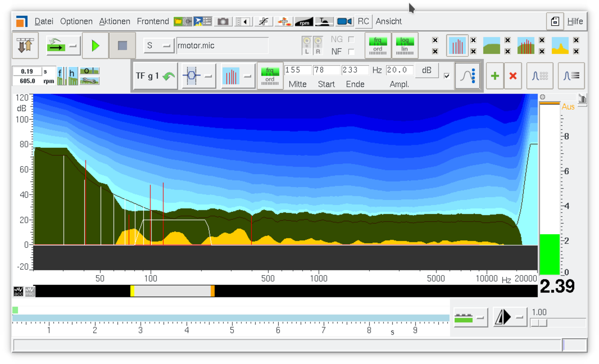The width and height of the screenshot is (599, 364).
Task: Click the bell curve with blue dots button
Action: pyautogui.click(x=468, y=76)
